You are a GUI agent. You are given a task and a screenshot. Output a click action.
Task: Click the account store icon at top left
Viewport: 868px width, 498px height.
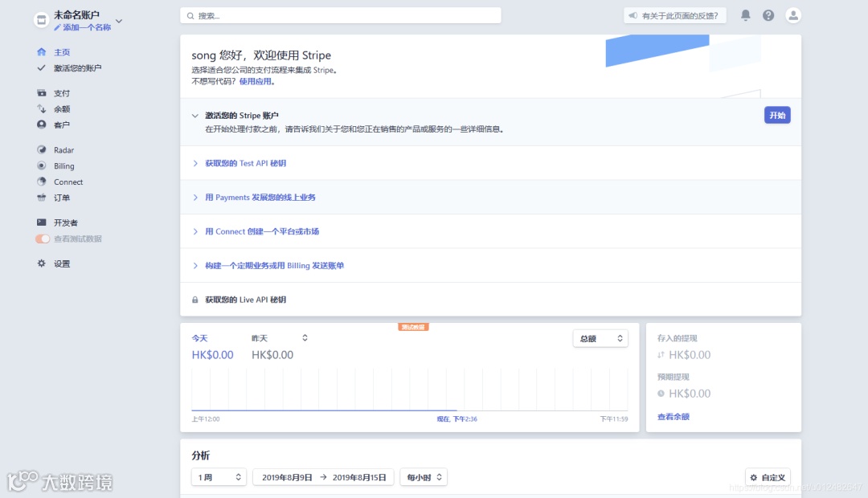41,20
